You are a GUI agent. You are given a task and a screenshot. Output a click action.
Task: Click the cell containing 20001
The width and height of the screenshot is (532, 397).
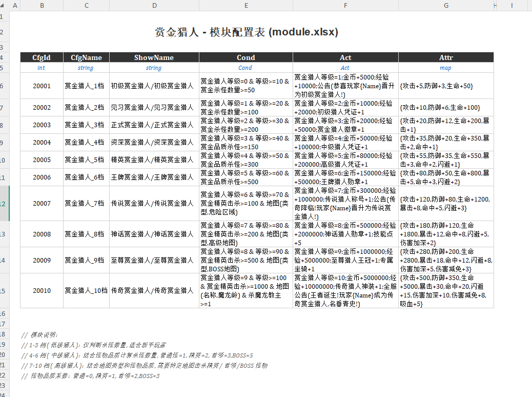pyautogui.click(x=41, y=86)
